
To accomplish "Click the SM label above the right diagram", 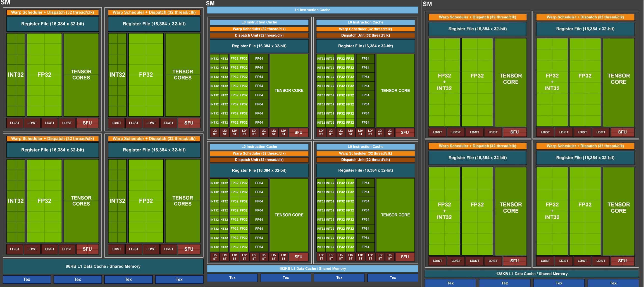I will point(426,4).
